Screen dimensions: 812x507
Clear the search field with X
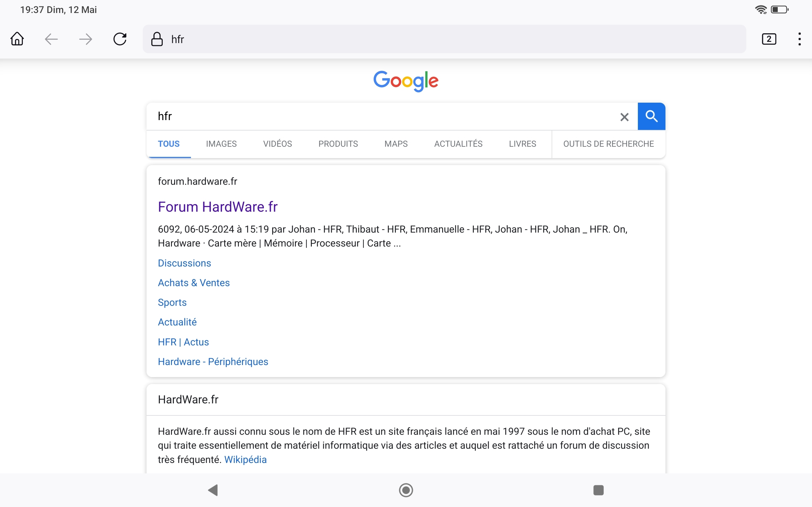click(624, 117)
